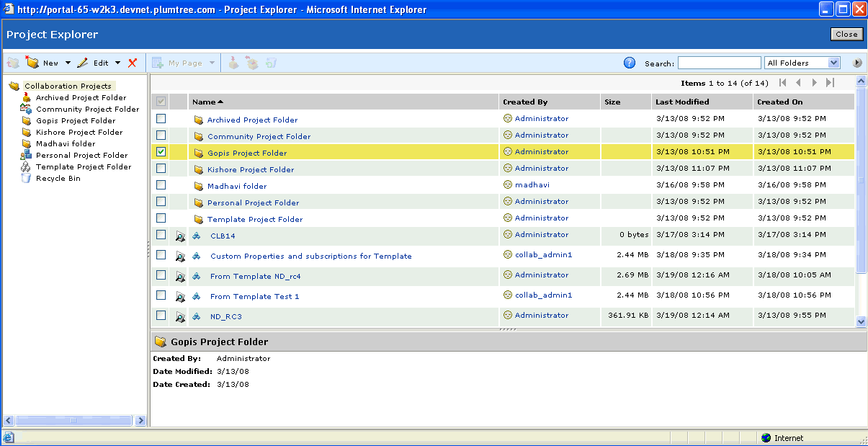Select Gopis Project Folder in tree
This screenshot has width=868, height=446.
[x=76, y=120]
